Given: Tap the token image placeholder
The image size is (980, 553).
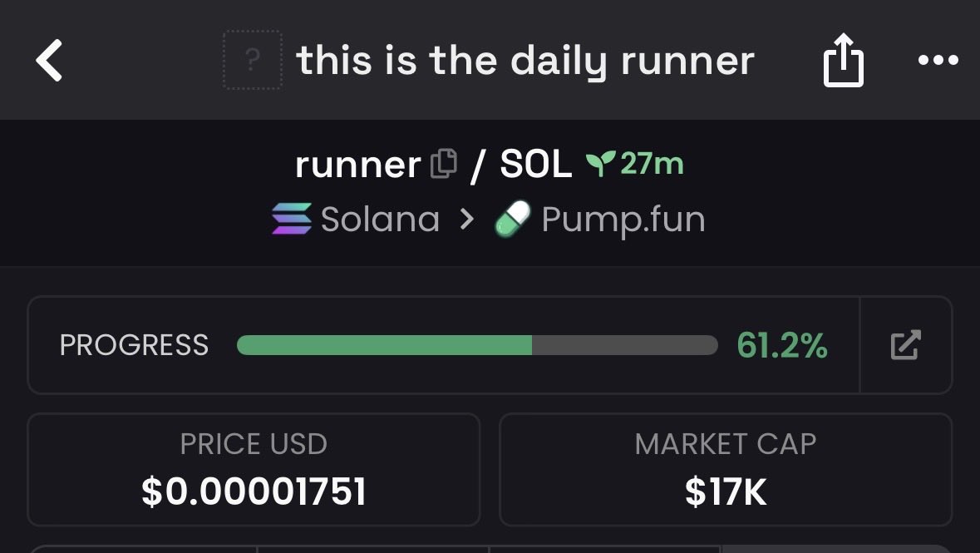Looking at the screenshot, I should pos(253,60).
